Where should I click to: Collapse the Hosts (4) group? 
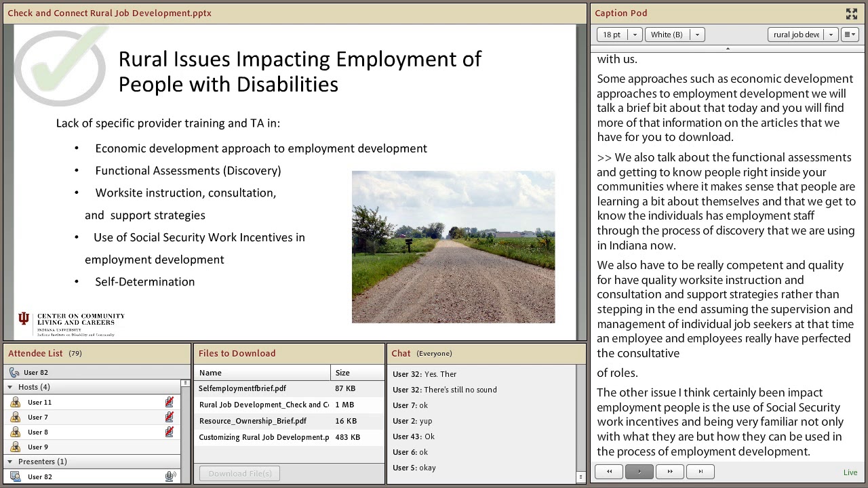click(10, 387)
